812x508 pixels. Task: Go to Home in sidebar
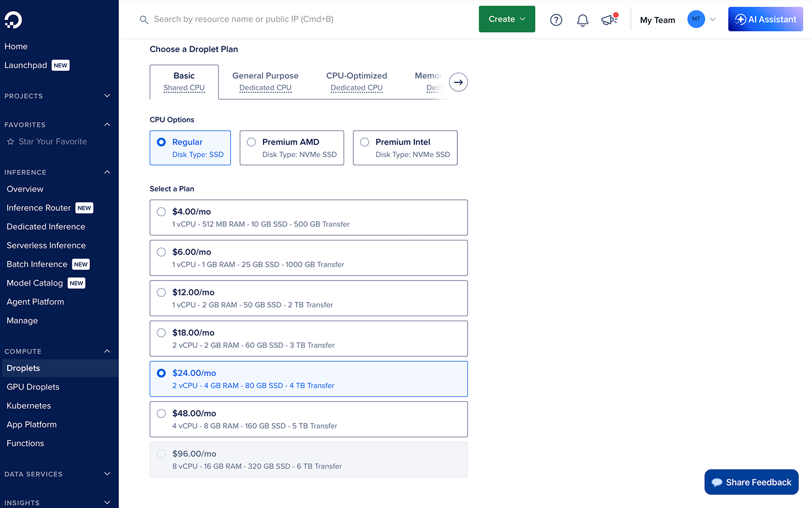coord(16,46)
